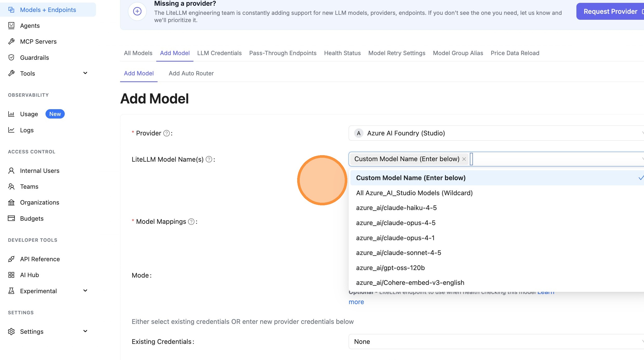Screen dimensions: 644x360
Task: Remove the Custom Model Name tag with its x
Action: pos(464,159)
